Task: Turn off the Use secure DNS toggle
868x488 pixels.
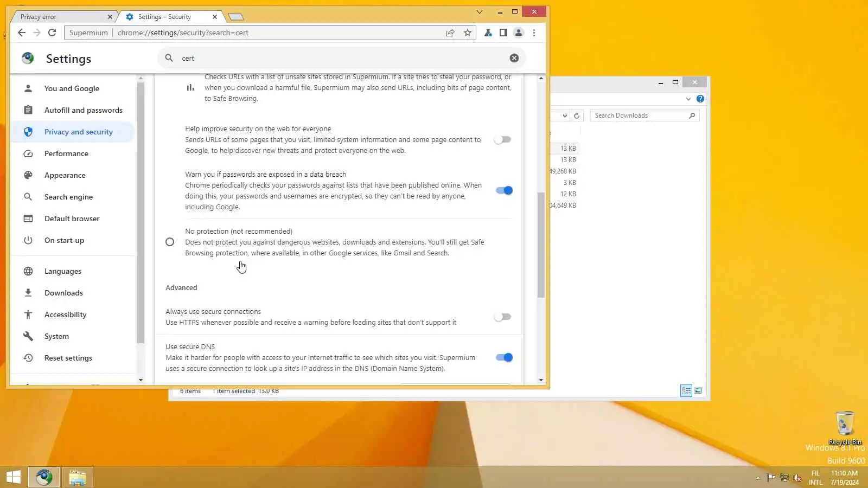Action: [x=504, y=357]
